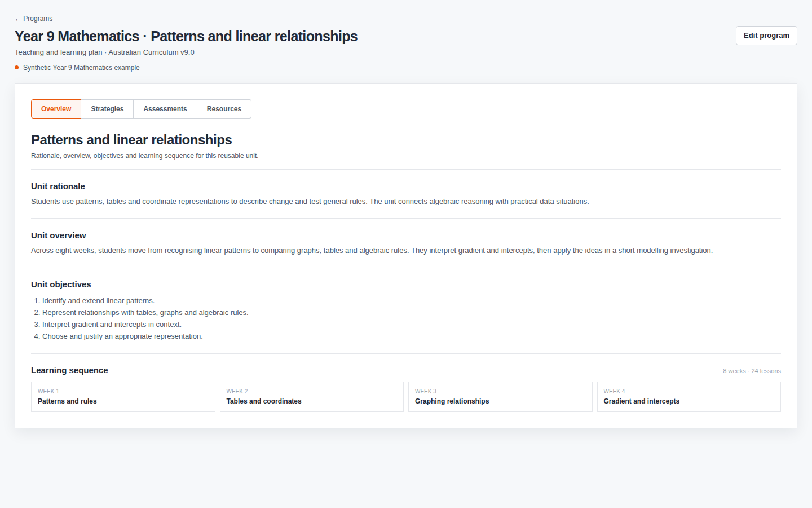Select Week 3 Graphing relationships card
812x508 pixels.
click(x=500, y=397)
